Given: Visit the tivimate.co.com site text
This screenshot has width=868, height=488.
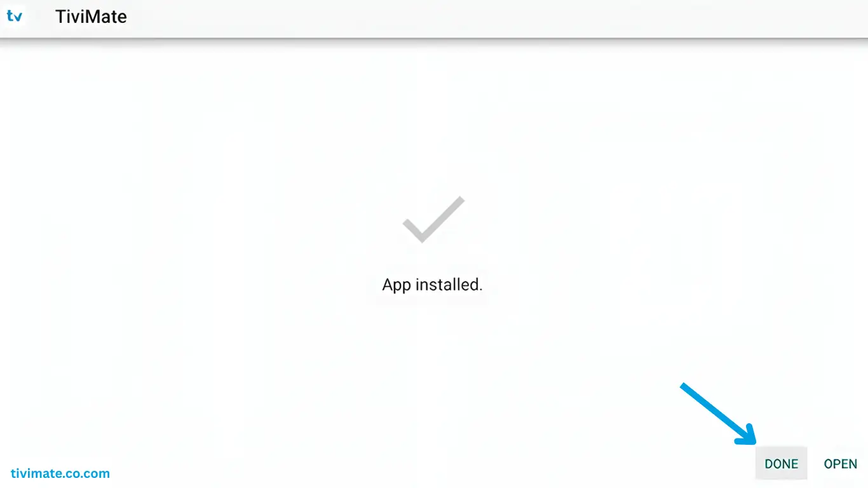Looking at the screenshot, I should coord(60,473).
